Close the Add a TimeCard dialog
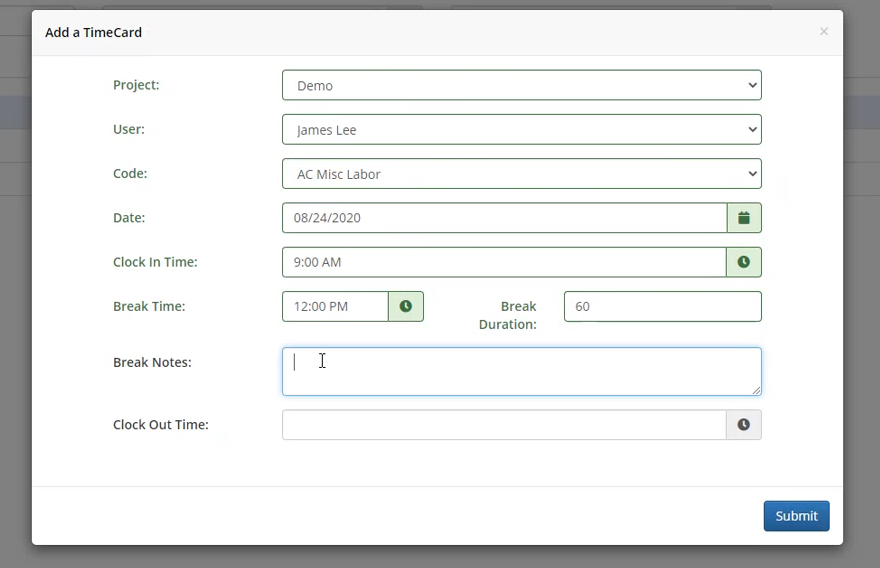The height and width of the screenshot is (568, 880). [x=824, y=32]
